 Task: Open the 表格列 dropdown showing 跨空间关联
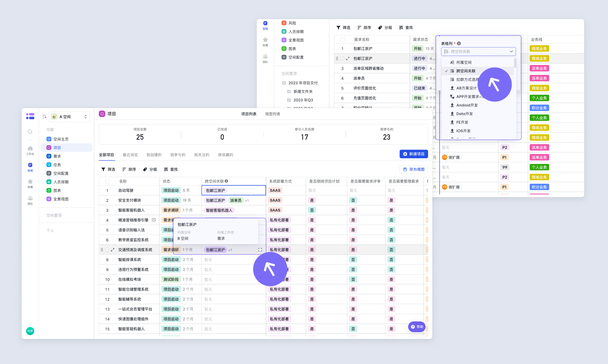pos(478,52)
